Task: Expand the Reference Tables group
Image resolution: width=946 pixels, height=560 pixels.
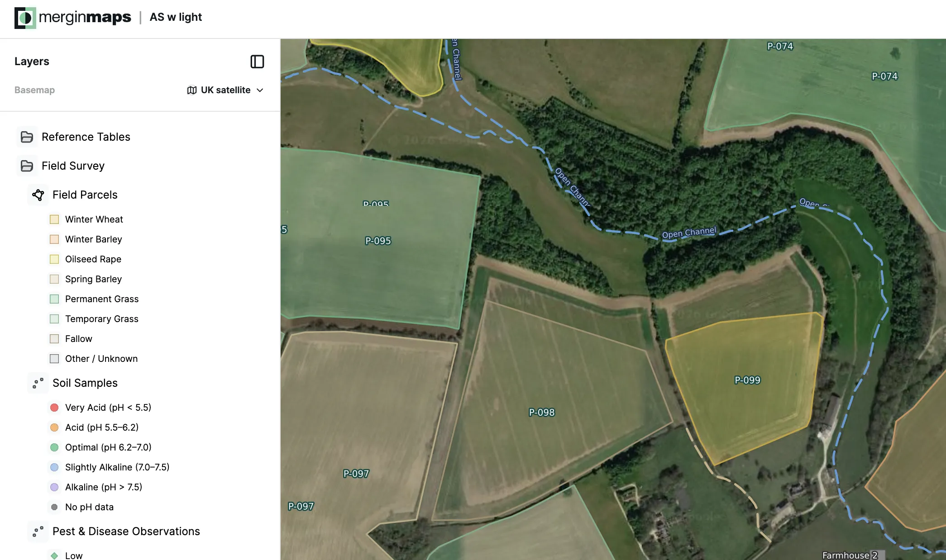Action: point(86,137)
